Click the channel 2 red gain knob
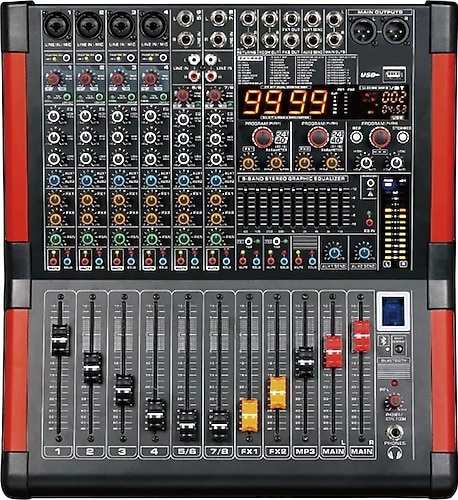The width and height of the screenshot is (458, 500). click(86, 79)
